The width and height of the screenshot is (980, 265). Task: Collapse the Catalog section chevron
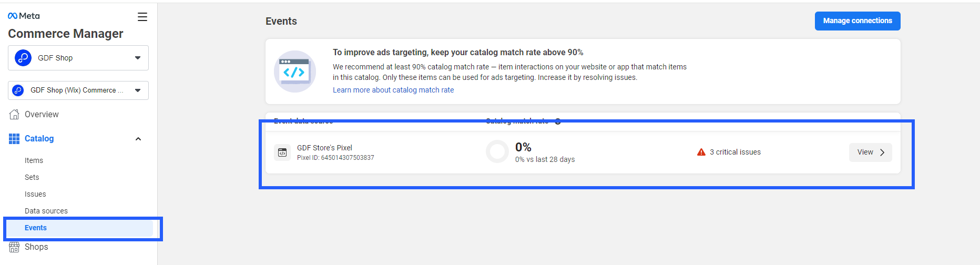pos(138,139)
